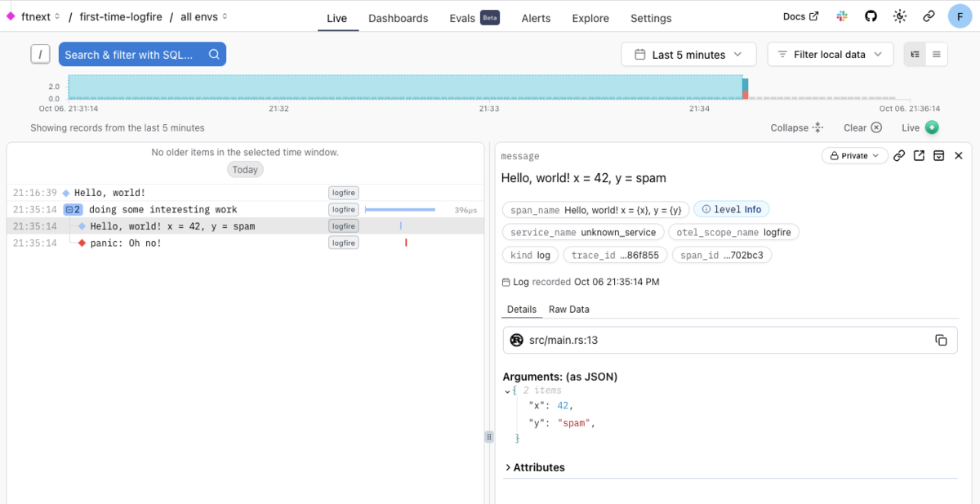Select the 'doing some interesting work' span row
This screenshot has height=504, width=980.
tap(245, 209)
